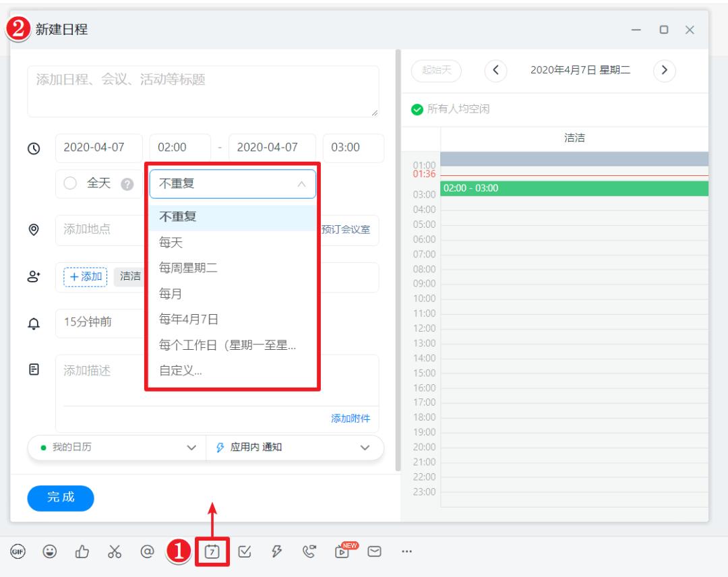Open the 我的日历 calendar dropdown

click(115, 447)
